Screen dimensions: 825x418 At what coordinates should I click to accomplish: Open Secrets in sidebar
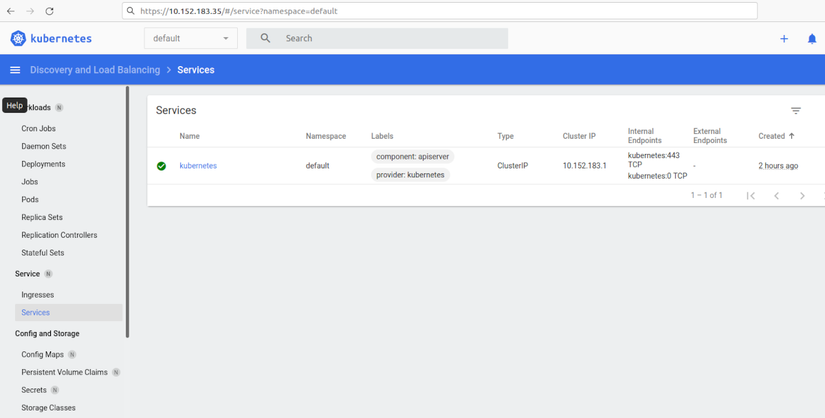[x=34, y=390]
